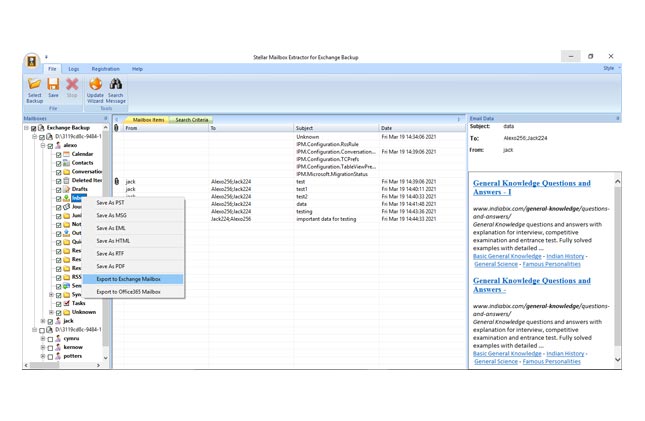Switch to the Search Criteria tab

191,120
